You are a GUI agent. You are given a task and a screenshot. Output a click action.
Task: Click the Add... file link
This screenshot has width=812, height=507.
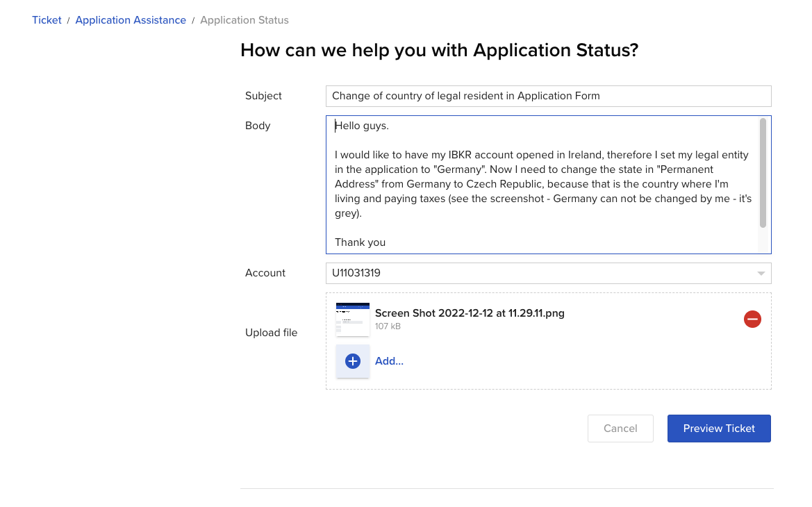click(x=389, y=361)
